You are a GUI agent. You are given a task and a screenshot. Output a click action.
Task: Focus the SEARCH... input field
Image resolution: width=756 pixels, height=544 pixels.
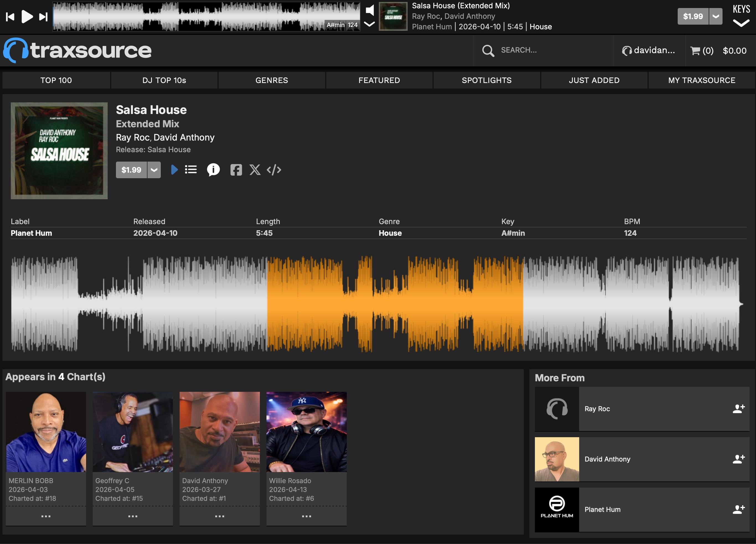(x=553, y=50)
